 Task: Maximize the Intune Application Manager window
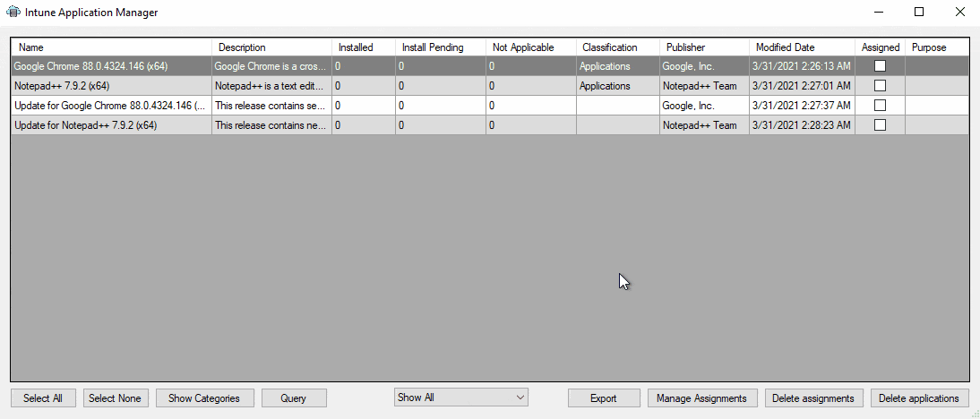919,12
